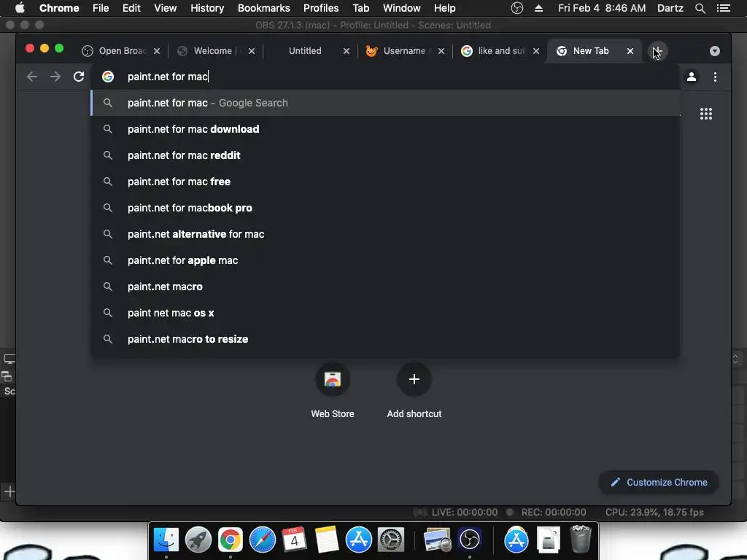Switch to the Untitled tab
The height and width of the screenshot is (560, 747).
pos(305,51)
